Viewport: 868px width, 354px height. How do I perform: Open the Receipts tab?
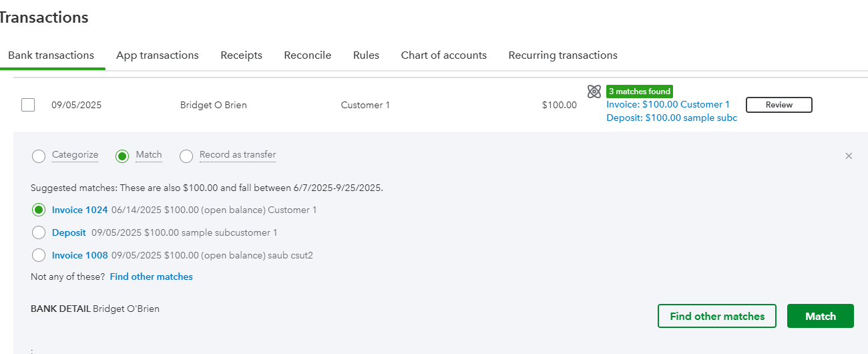(241, 55)
